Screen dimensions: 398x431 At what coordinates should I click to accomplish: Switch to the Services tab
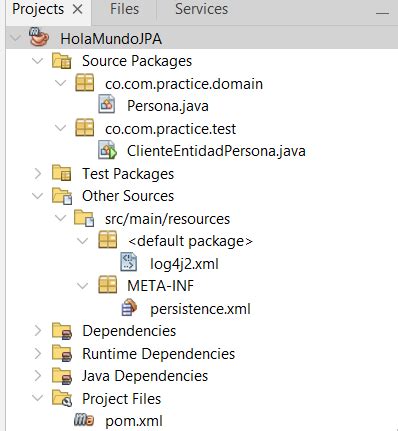click(202, 9)
